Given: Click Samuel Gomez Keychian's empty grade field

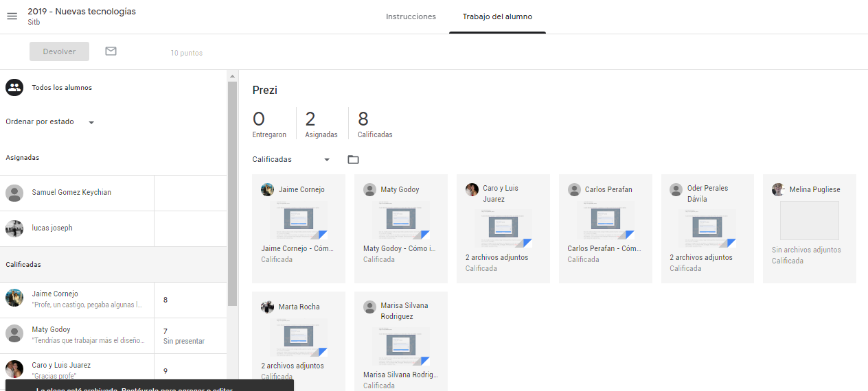Looking at the screenshot, I should [190, 193].
